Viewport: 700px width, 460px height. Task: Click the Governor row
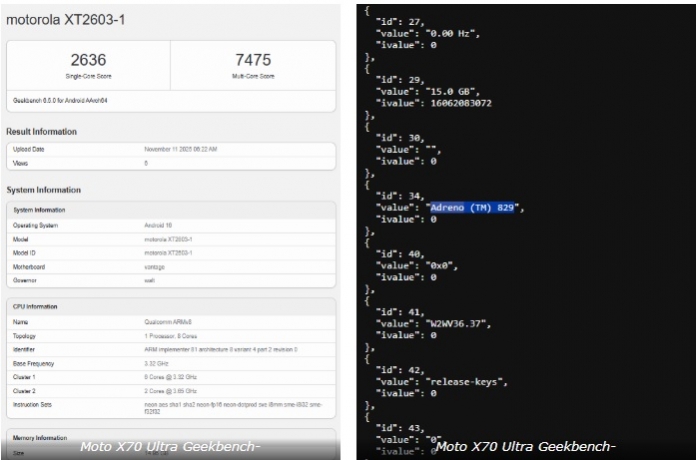pyautogui.click(x=172, y=282)
